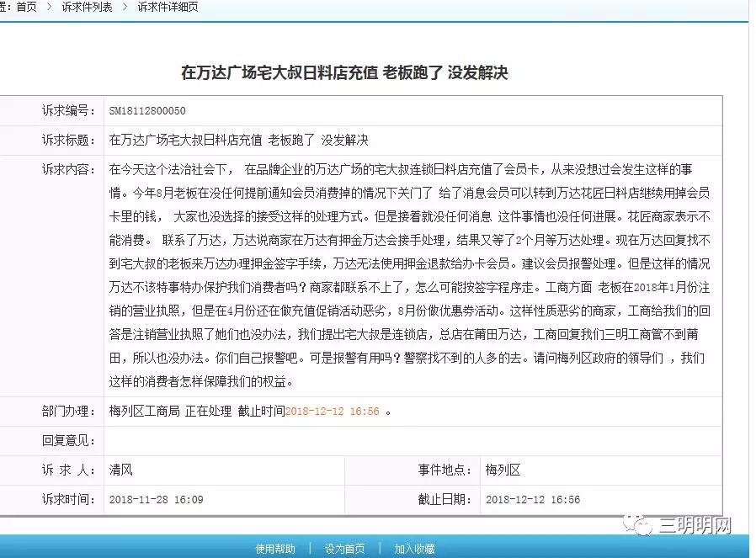Select timestamp 2018-11-28 16:09
Image resolution: width=756 pixels, height=558 pixels.
coord(157,500)
